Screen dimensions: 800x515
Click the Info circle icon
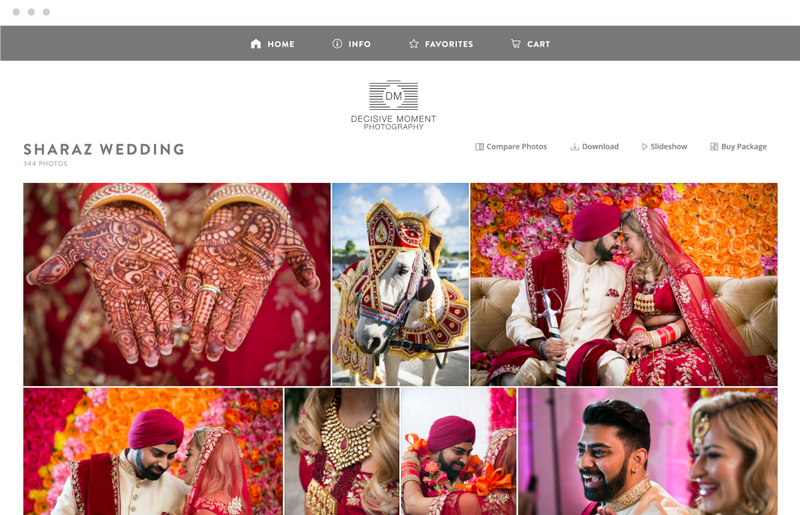(x=337, y=44)
